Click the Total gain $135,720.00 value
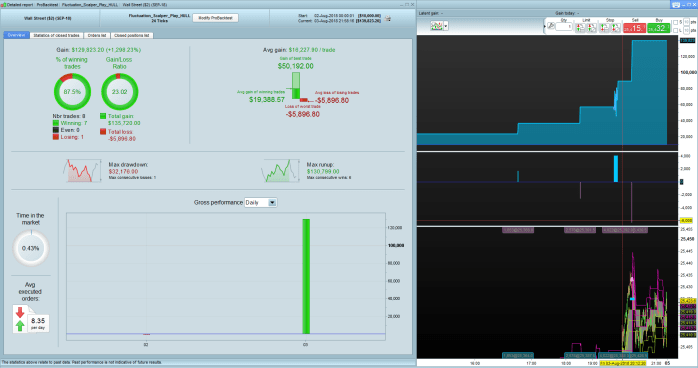 pyautogui.click(x=124, y=123)
